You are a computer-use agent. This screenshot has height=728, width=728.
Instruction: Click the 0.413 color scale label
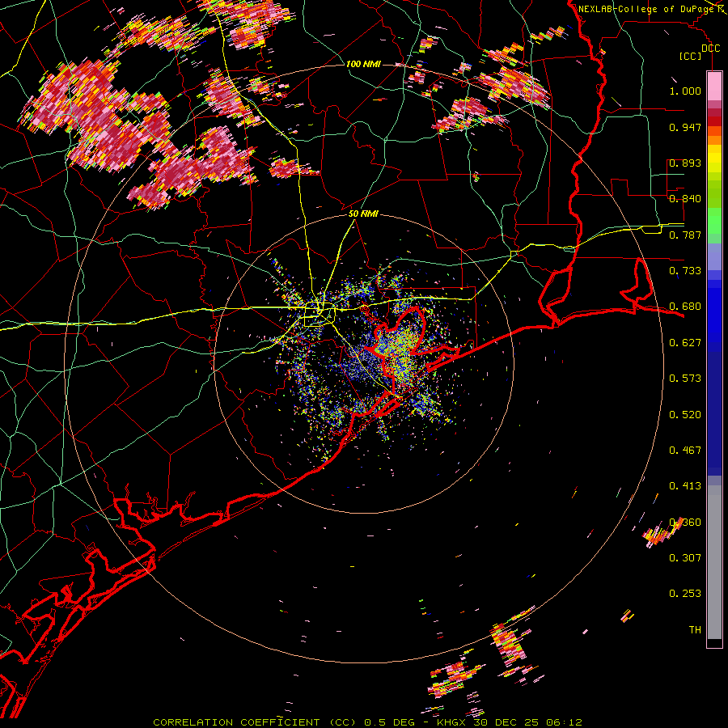(685, 486)
